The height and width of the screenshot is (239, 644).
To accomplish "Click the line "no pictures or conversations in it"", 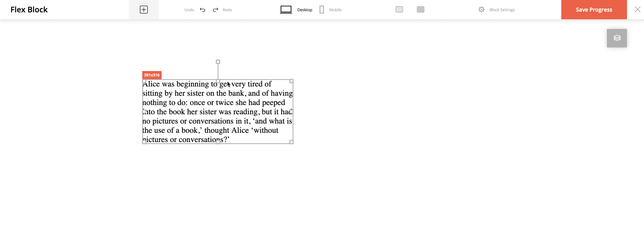I will pyautogui.click(x=196, y=121).
